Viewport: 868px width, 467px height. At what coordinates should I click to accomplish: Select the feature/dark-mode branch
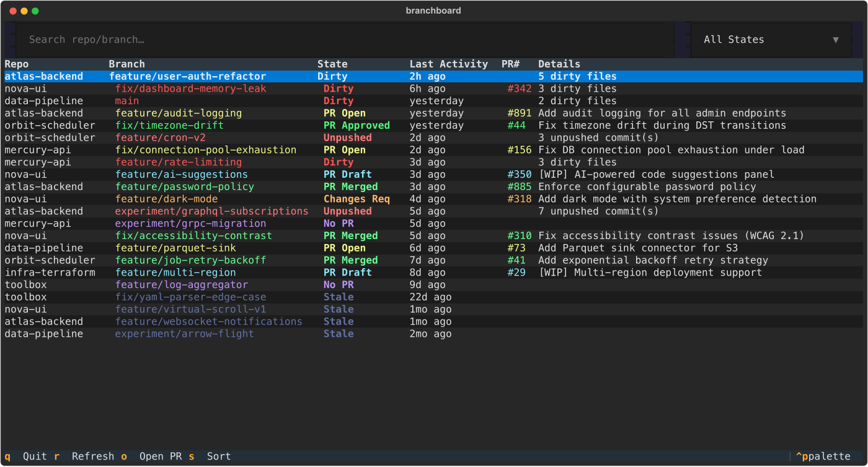[167, 199]
